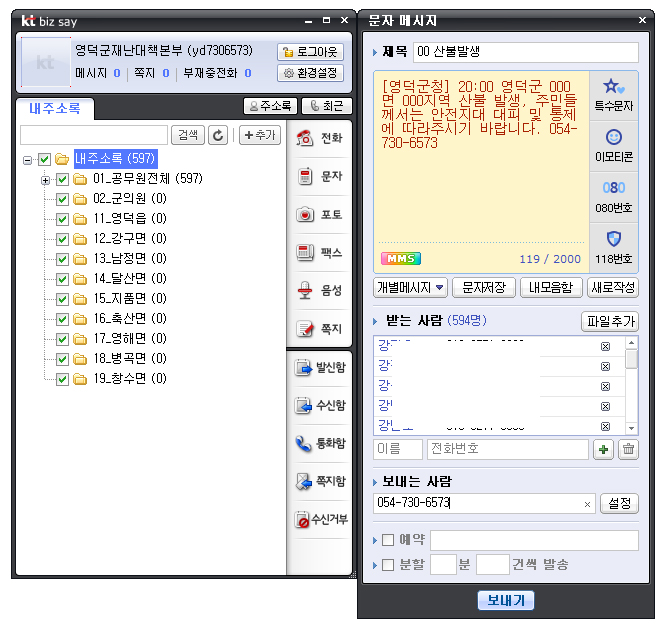Open 내모음함 saved messages
666x629 pixels.
pyautogui.click(x=551, y=288)
